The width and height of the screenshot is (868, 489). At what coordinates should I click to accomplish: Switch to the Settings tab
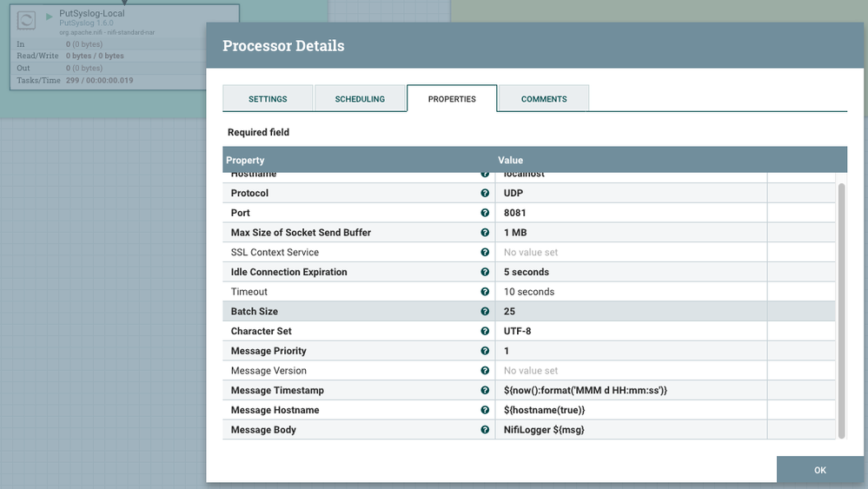(268, 99)
